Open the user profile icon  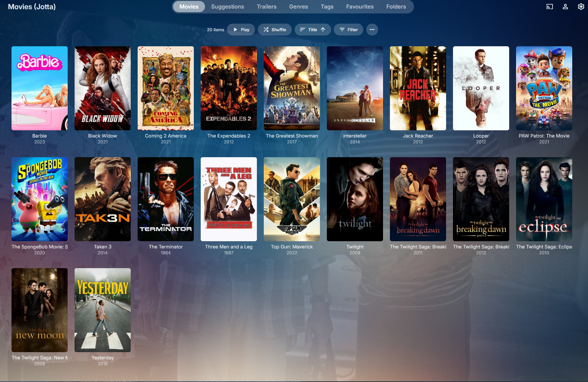[565, 7]
